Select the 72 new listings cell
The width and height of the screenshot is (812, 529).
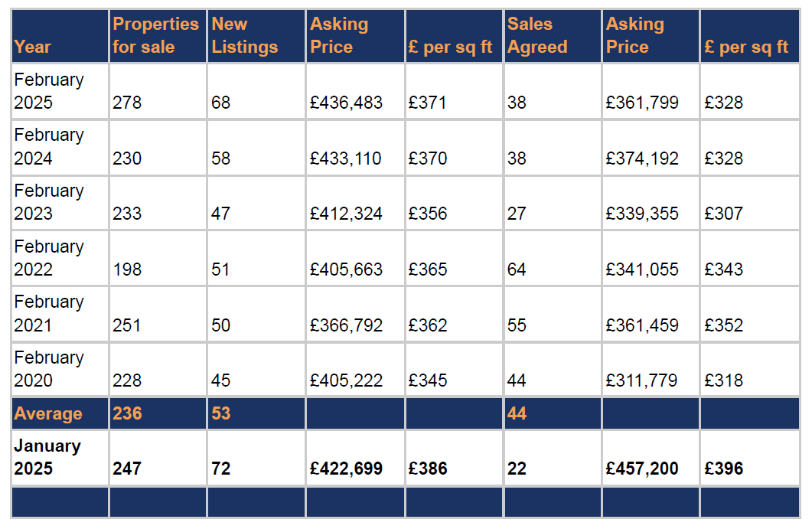tap(221, 469)
